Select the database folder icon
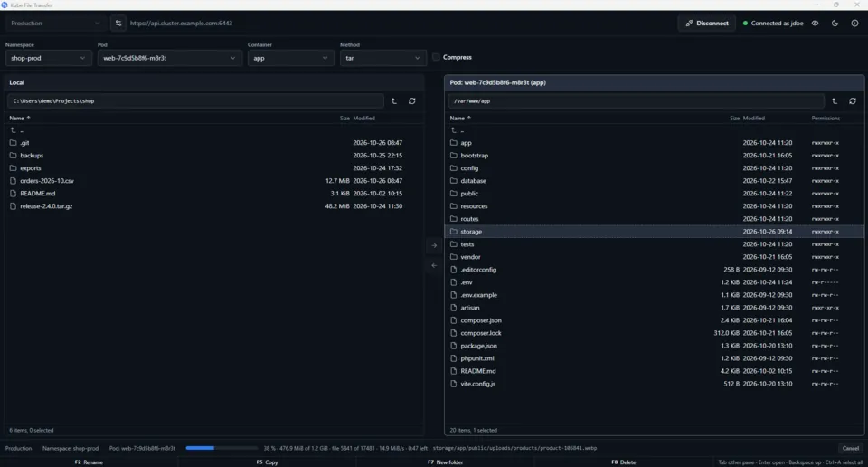This screenshot has width=868, height=467. click(x=453, y=181)
